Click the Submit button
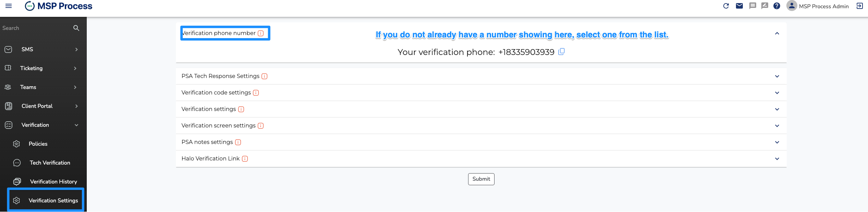Screen dimensions: 868x212 click(481, 179)
